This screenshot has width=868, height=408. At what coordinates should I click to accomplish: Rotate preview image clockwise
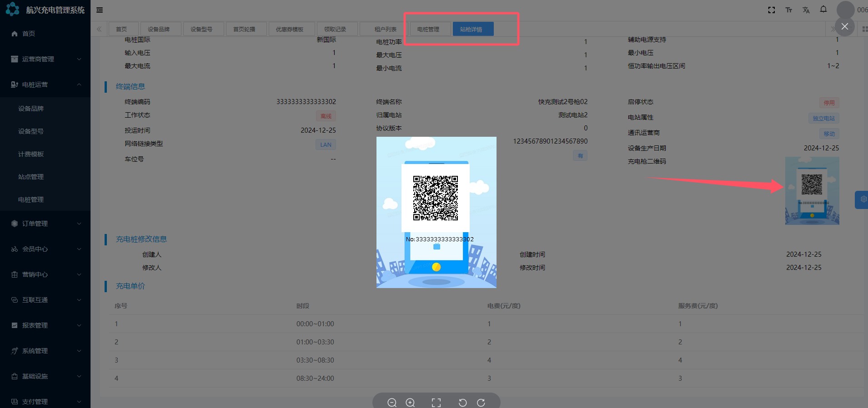481,403
